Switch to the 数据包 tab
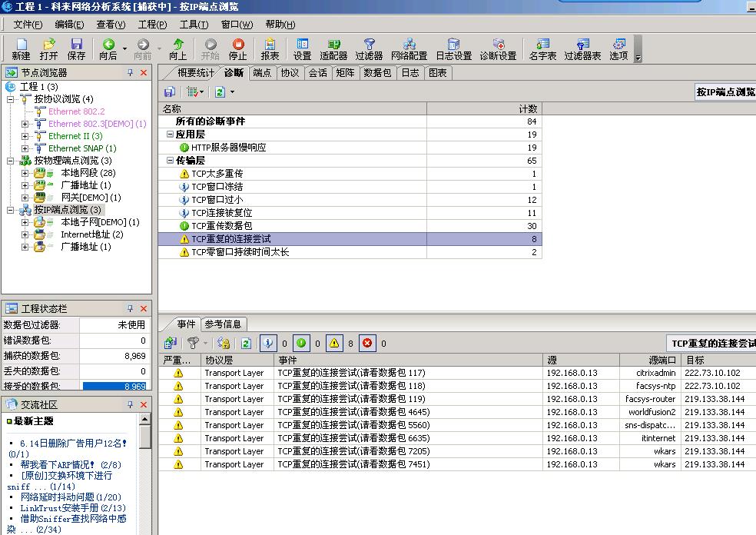This screenshot has height=535, width=756. point(377,73)
